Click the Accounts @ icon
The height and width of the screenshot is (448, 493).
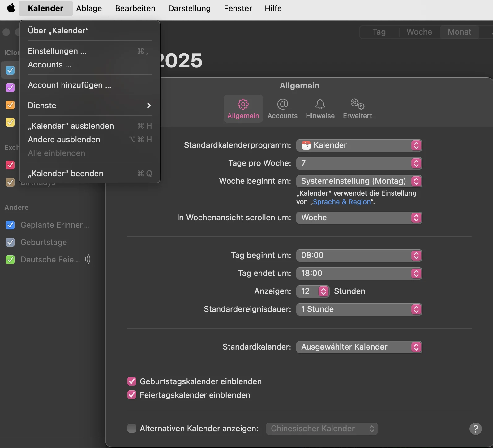coord(282,104)
